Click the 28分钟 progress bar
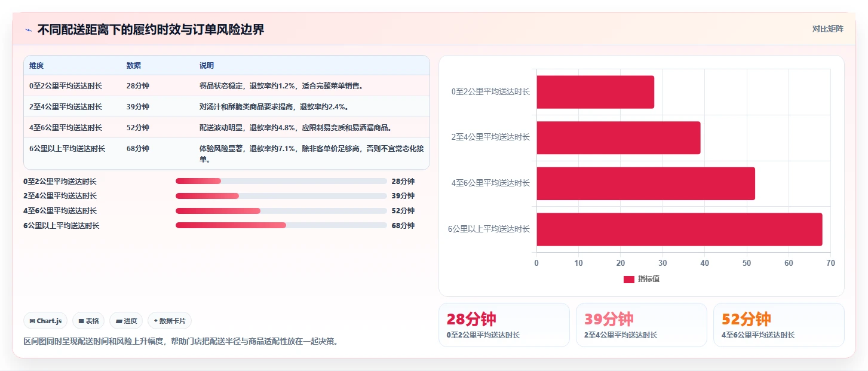Screen dimensions: 868x371 pos(281,181)
